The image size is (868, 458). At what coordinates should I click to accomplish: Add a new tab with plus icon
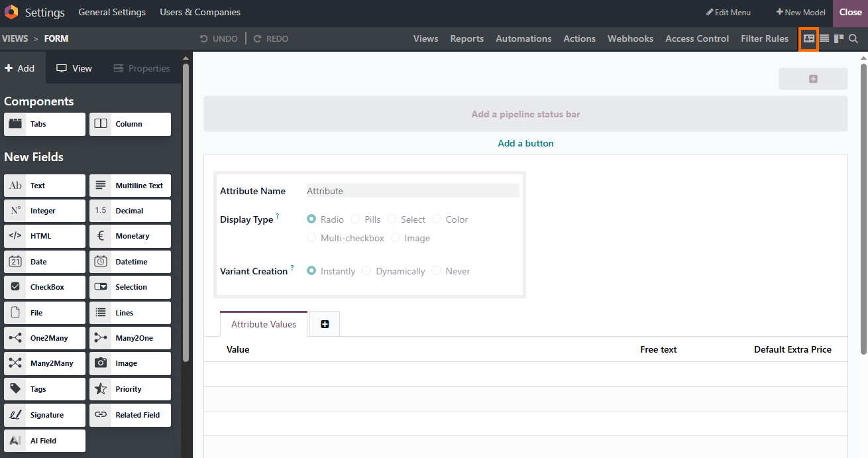tap(325, 324)
